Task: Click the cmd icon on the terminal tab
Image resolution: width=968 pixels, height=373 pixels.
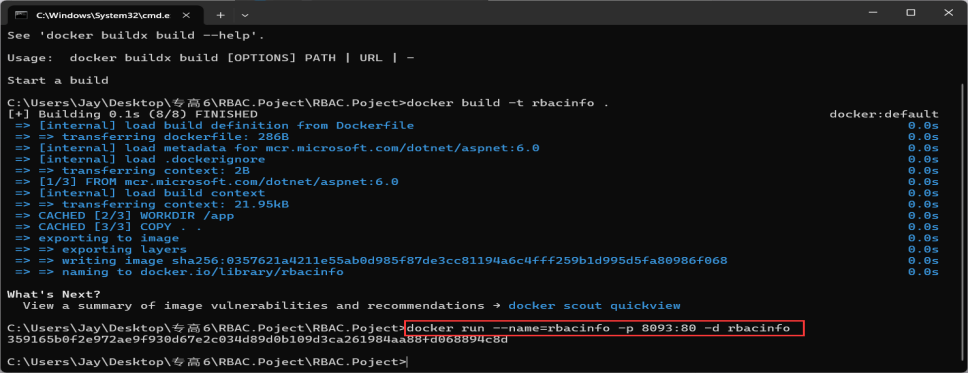Action: pyautogui.click(x=21, y=14)
